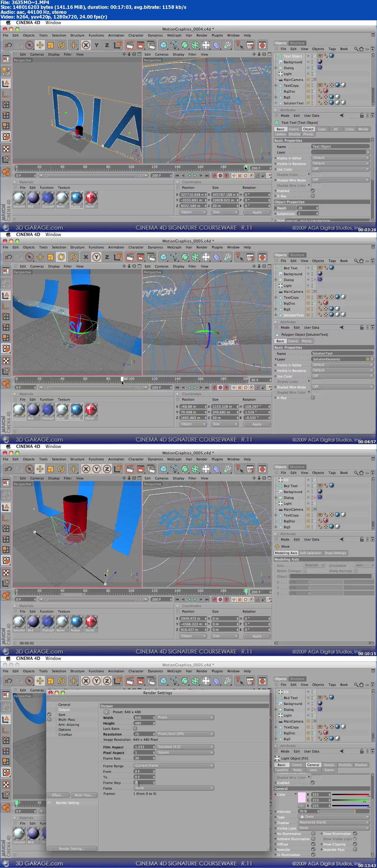The width and height of the screenshot is (377, 868).
Task: Expand Color disclosure triangle in Fill light
Action: point(296,794)
